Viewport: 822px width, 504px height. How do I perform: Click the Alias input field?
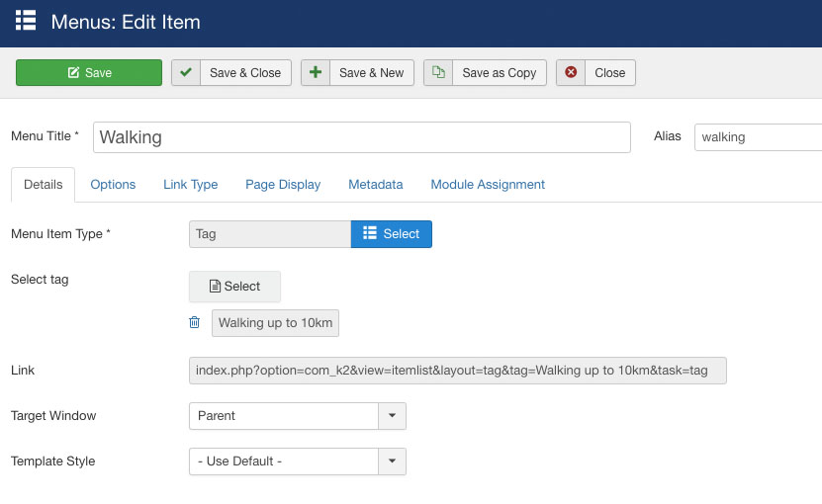point(758,137)
